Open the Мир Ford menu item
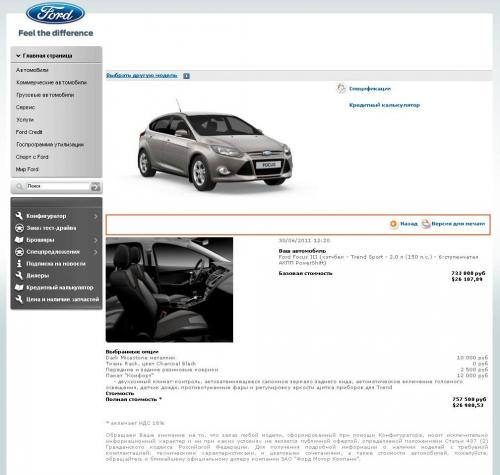This screenshot has height=475, width=500. click(27, 169)
